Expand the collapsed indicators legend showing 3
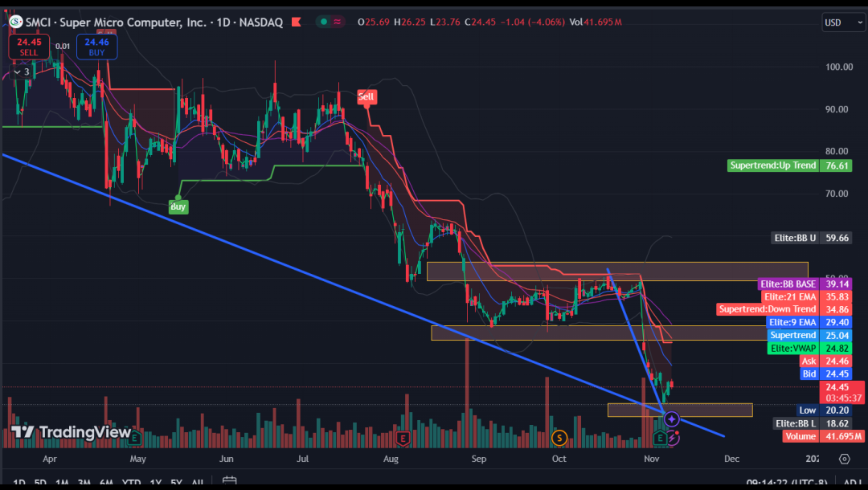868x490 pixels. 21,72
